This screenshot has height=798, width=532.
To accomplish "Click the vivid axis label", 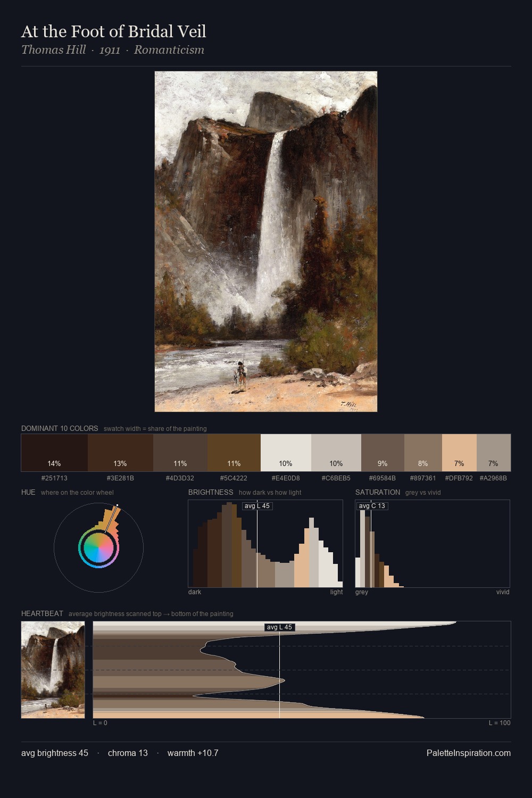I will pos(503,592).
